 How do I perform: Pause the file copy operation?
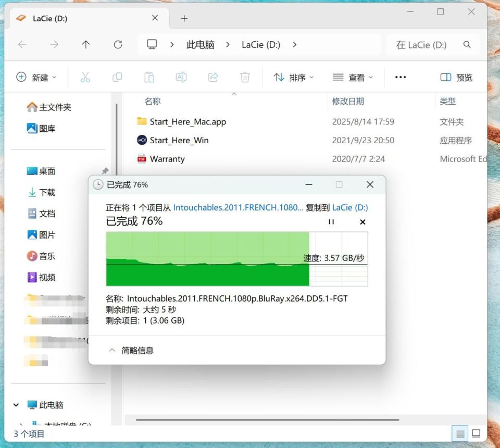pos(331,221)
